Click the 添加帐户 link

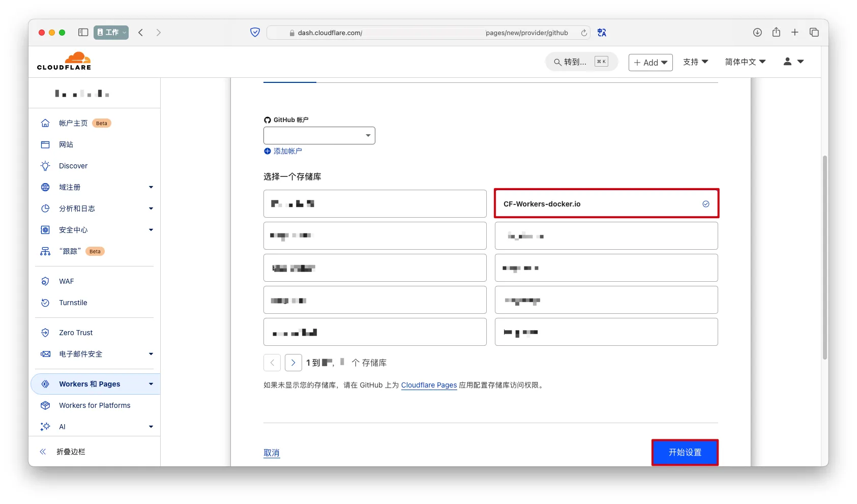point(288,151)
